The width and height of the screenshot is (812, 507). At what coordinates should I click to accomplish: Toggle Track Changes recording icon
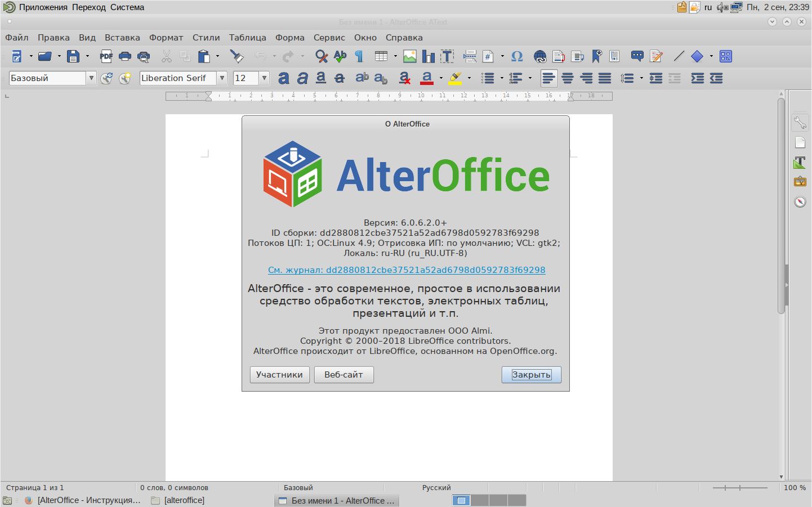[x=656, y=56]
